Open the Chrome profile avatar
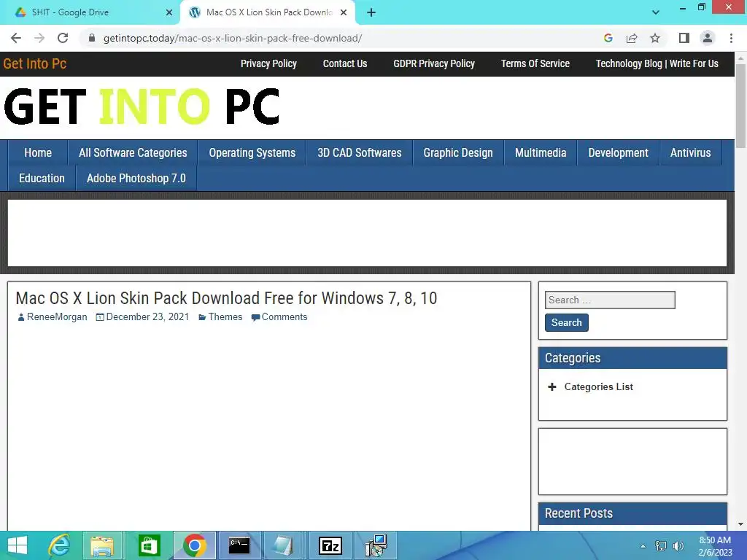 708,38
